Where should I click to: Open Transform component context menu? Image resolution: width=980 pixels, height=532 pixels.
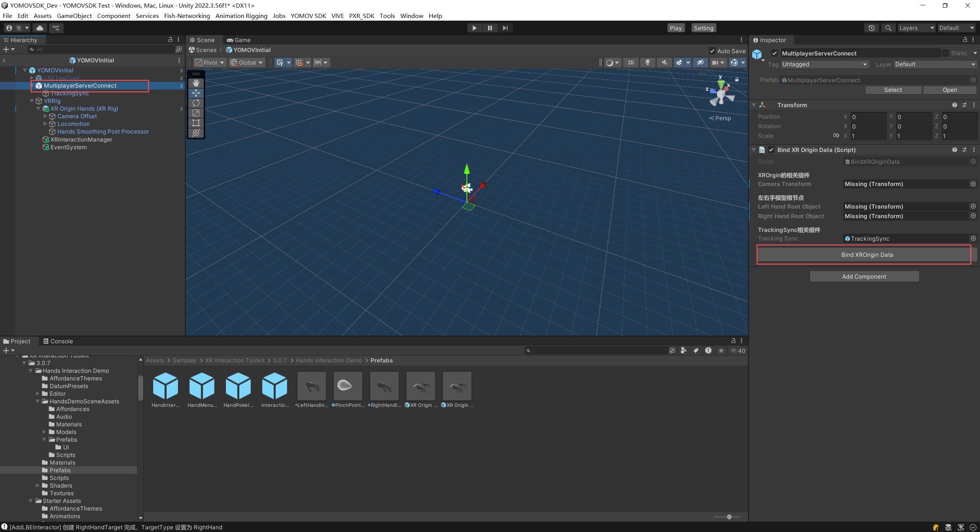[x=974, y=105]
